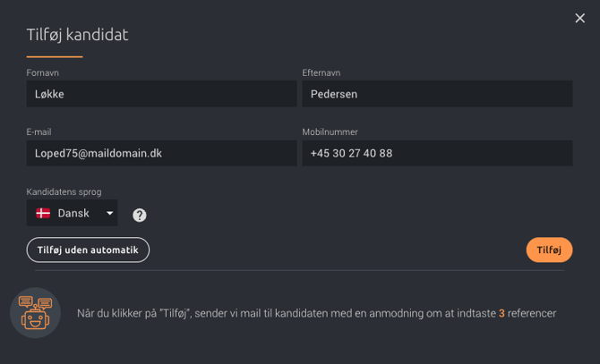The height and width of the screenshot is (364, 600).
Task: Click the Efternavn label
Action: [x=321, y=72]
